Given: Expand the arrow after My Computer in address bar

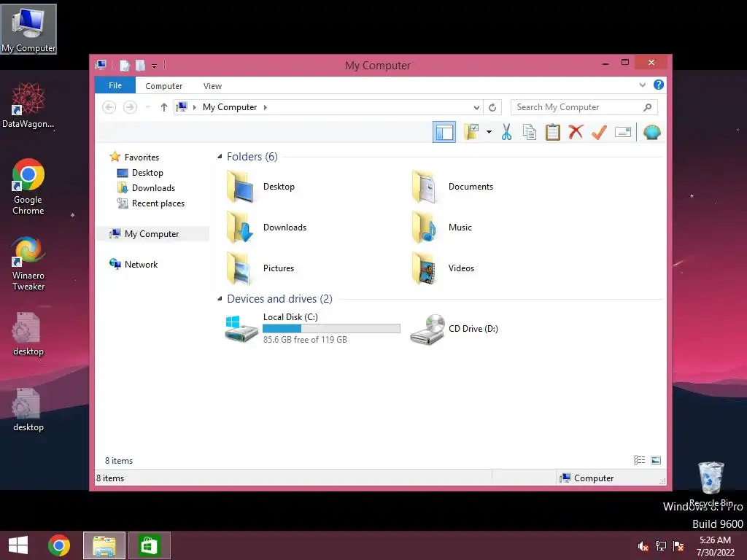Looking at the screenshot, I should [x=266, y=107].
